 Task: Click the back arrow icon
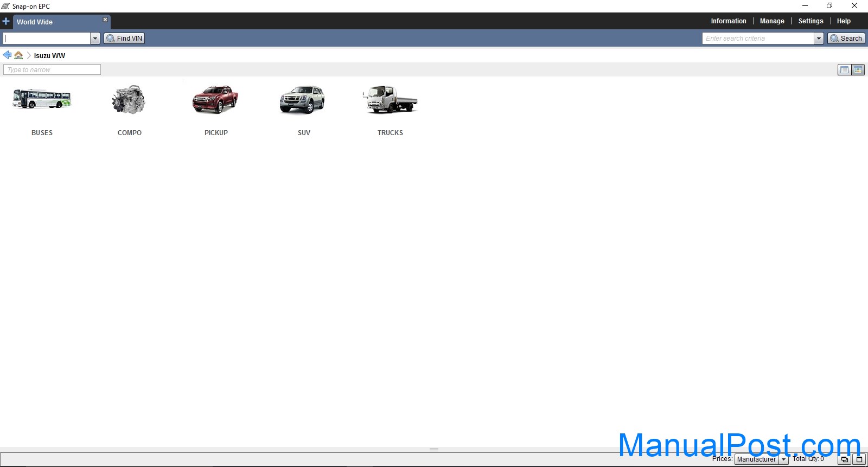[7, 55]
